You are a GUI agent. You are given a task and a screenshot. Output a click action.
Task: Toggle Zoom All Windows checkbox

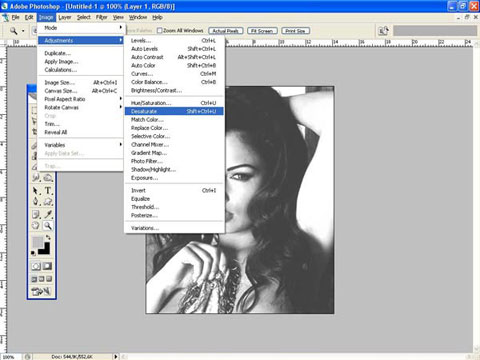click(159, 31)
